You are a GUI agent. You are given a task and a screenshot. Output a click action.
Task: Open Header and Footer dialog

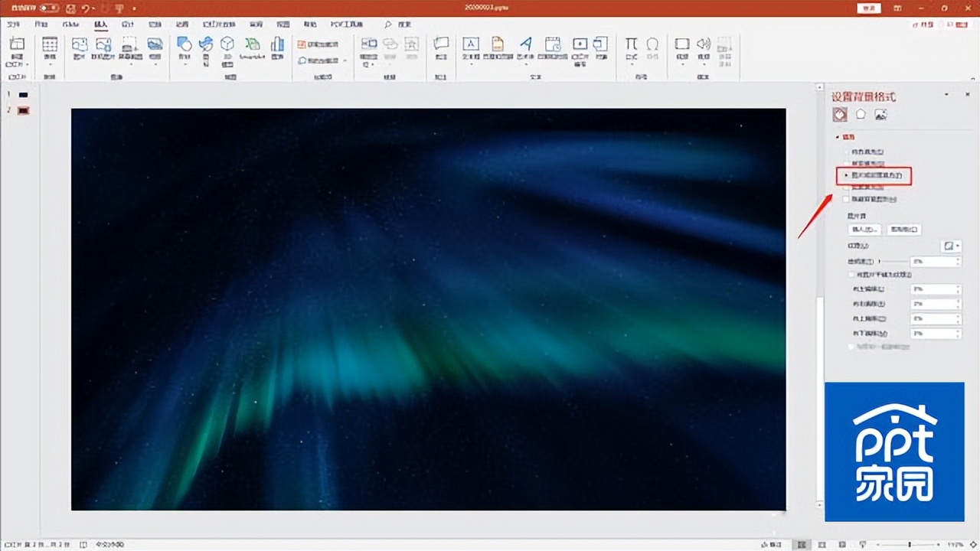498,44
